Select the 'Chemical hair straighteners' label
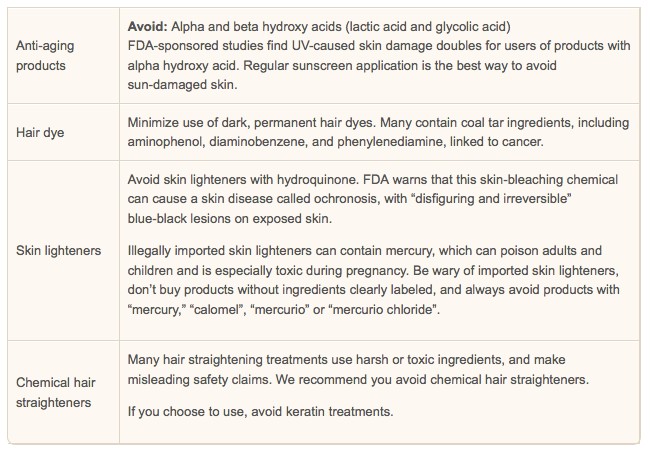The width and height of the screenshot is (650, 450). pos(56,392)
